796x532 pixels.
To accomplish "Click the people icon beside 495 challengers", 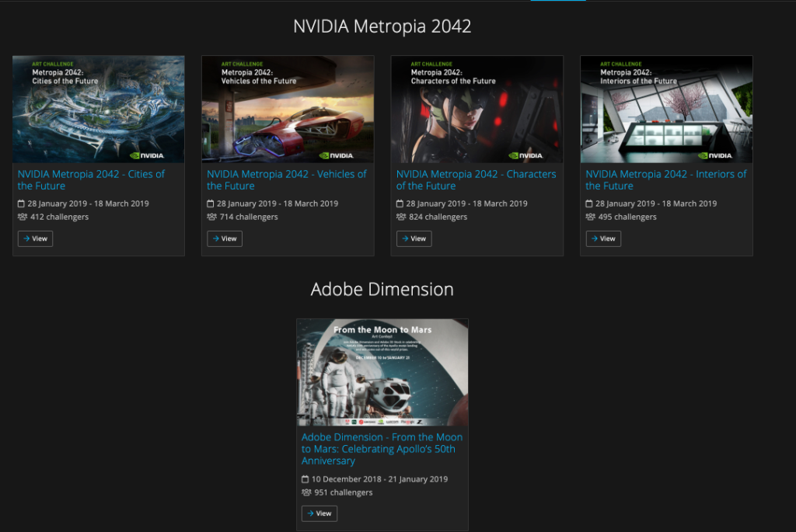I will tap(591, 217).
